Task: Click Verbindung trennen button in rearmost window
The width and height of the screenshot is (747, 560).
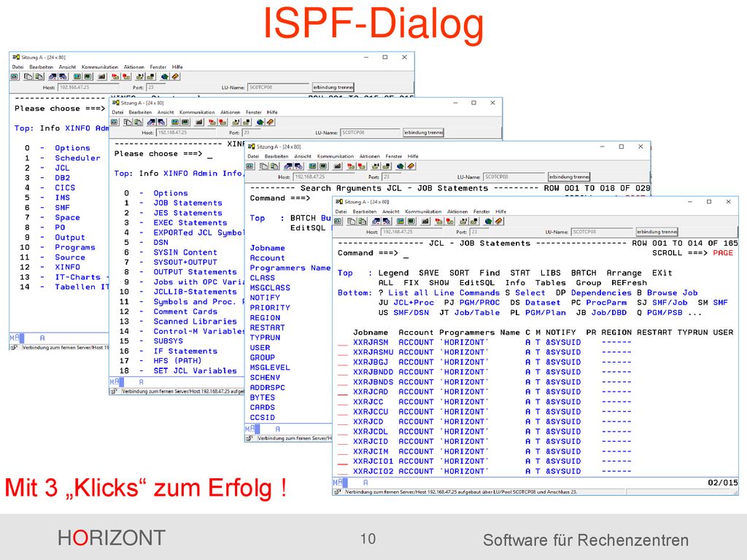Action: (x=333, y=87)
